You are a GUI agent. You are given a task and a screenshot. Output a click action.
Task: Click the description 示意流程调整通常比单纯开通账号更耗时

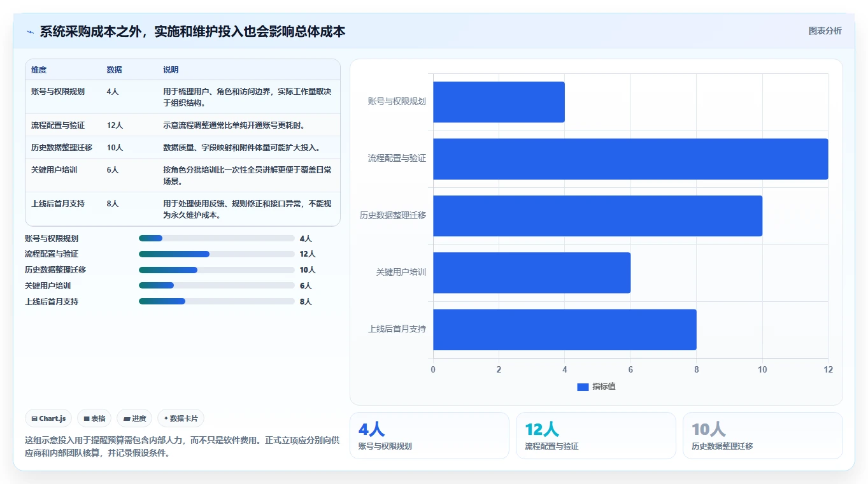coord(236,125)
